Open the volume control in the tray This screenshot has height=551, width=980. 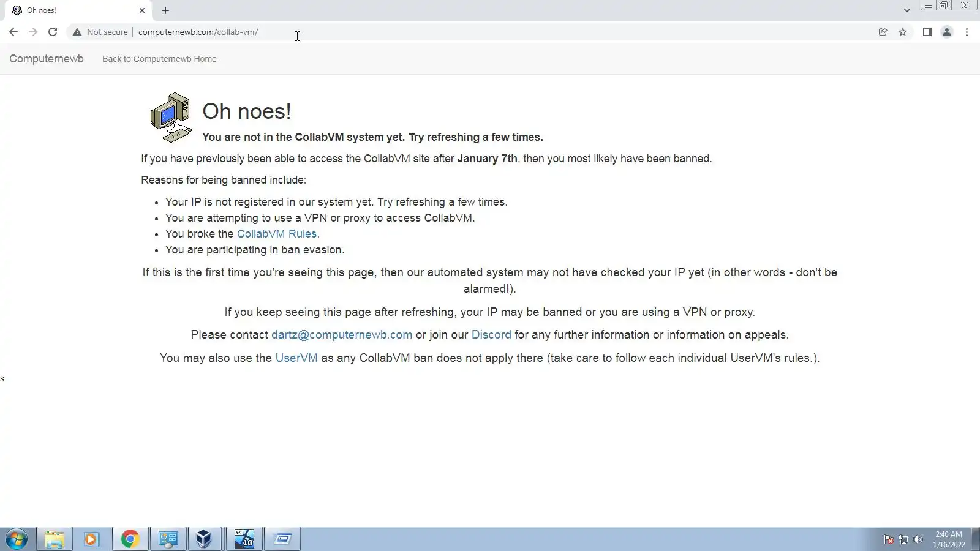tap(918, 539)
